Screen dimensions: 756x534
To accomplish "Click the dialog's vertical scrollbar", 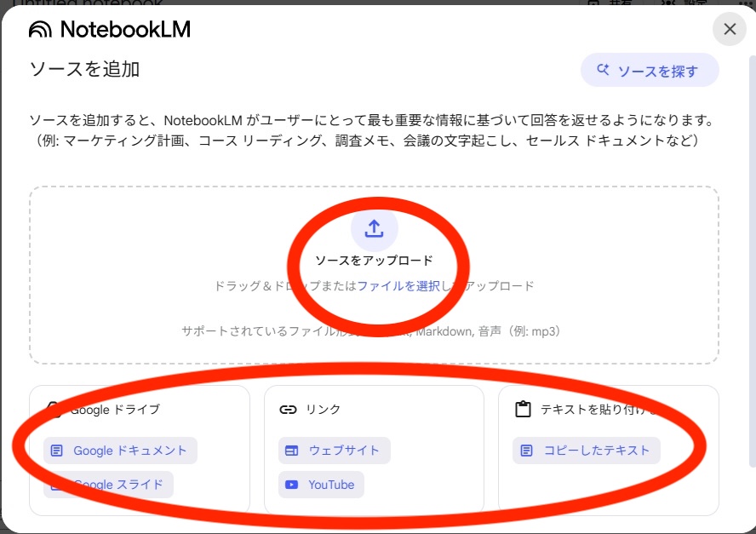I will click(752, 261).
